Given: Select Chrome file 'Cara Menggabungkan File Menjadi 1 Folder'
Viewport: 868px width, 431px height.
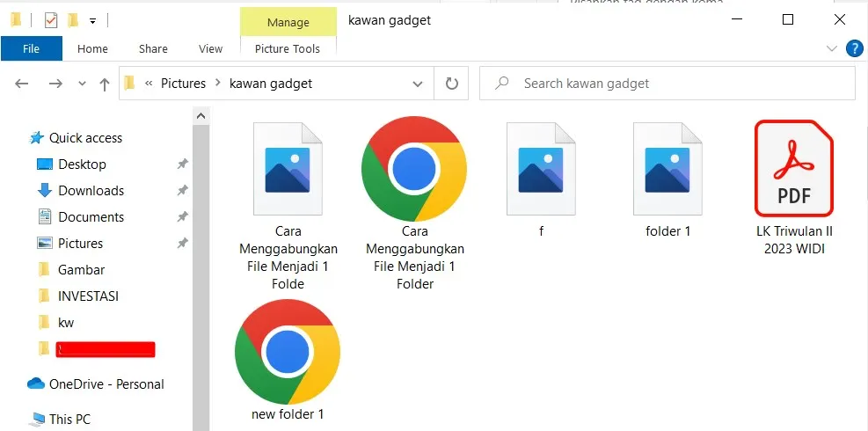Looking at the screenshot, I should click(414, 204).
